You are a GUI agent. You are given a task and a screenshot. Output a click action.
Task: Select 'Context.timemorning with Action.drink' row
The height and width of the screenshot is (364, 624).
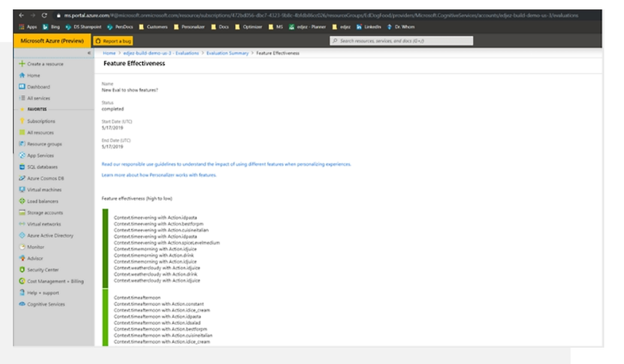pyautogui.click(x=154, y=256)
